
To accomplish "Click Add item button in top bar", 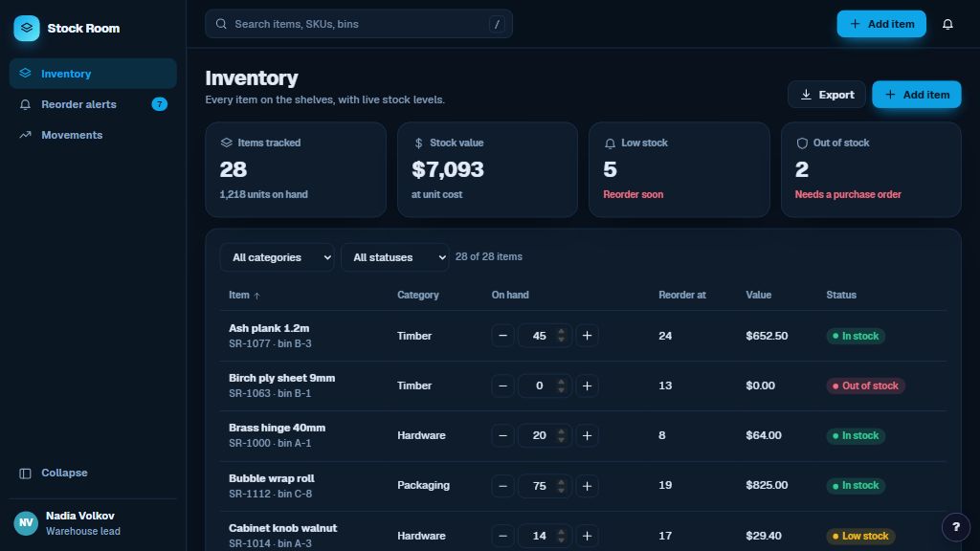I will 881,24.
